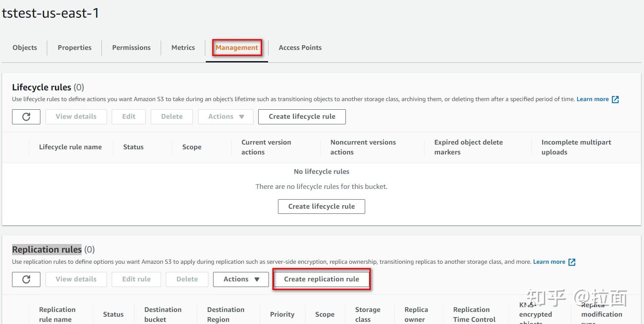Open the Learn more link for replication rules
This screenshot has width=644, height=324.
pyautogui.click(x=549, y=262)
